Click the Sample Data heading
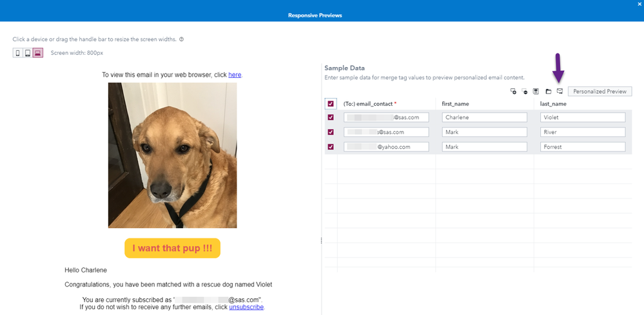Viewport: 644px width, 315px height. pyautogui.click(x=345, y=68)
